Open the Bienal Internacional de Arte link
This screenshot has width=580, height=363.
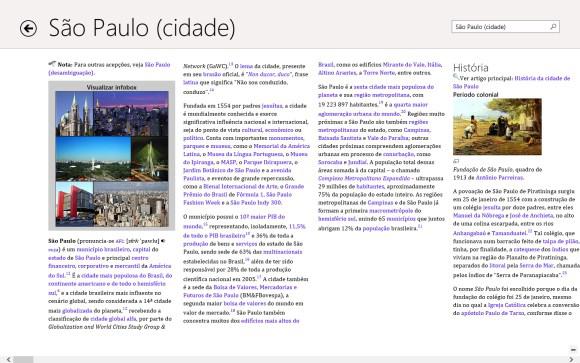pyautogui.click(x=240, y=186)
